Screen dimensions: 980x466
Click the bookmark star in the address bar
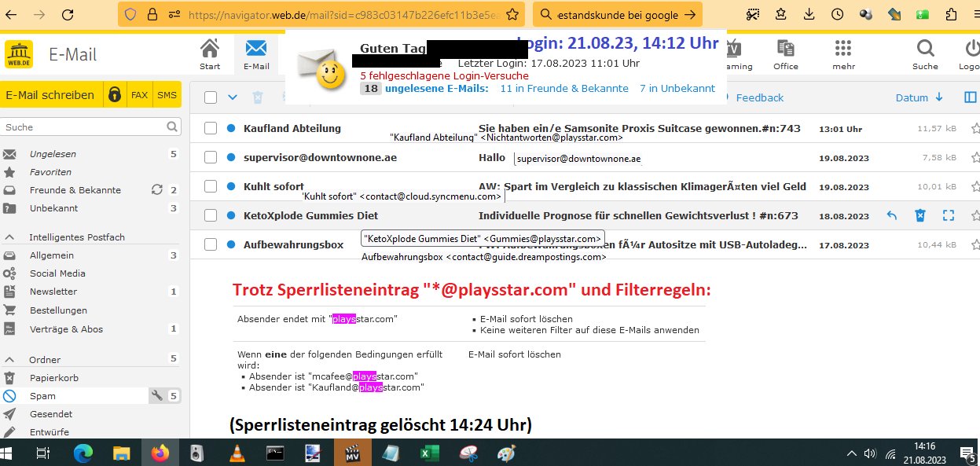[x=512, y=14]
